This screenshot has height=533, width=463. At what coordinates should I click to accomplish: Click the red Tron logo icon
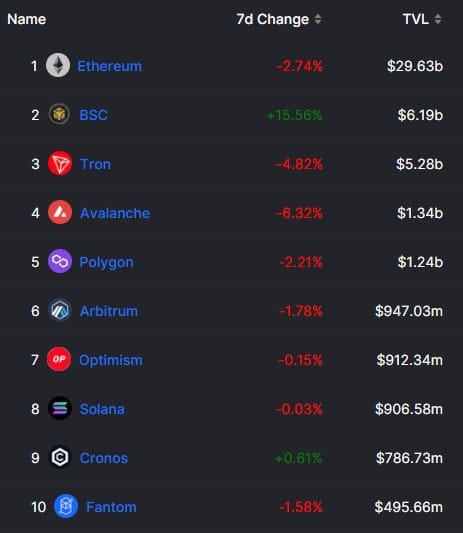click(60, 164)
